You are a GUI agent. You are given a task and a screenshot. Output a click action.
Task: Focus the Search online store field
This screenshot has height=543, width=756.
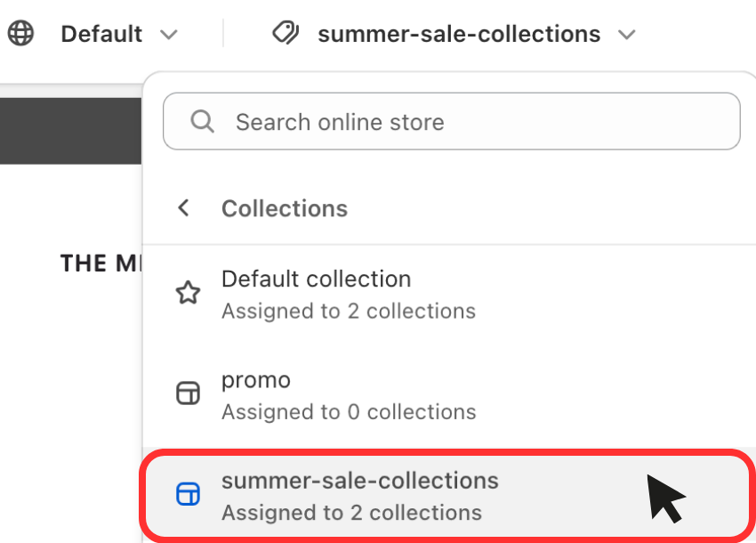tap(451, 121)
